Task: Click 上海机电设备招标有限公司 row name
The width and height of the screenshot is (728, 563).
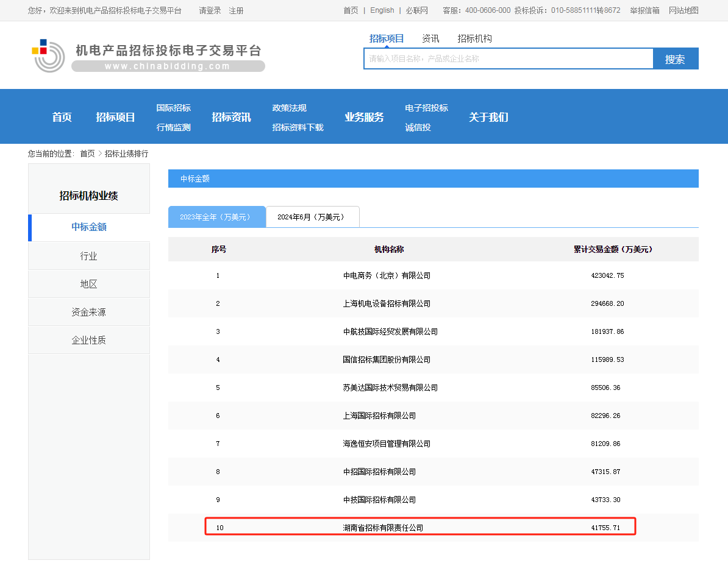Action: (x=387, y=303)
